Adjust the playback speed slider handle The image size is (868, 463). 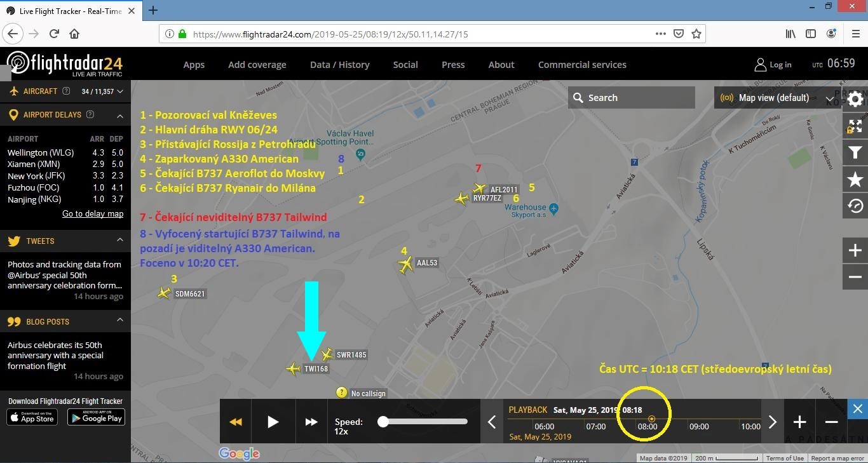pos(383,421)
